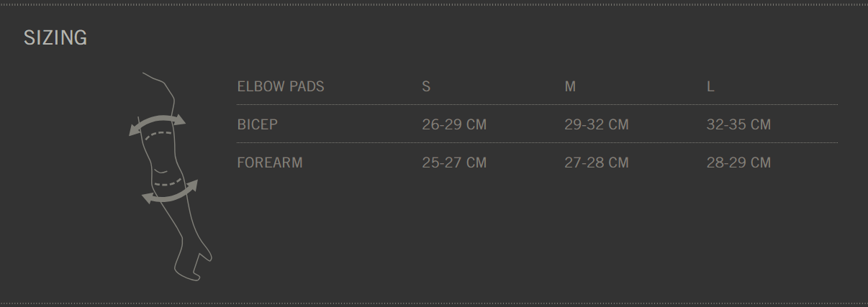Click the SIZING heading
The height and width of the screenshot is (307, 868).
pos(55,38)
